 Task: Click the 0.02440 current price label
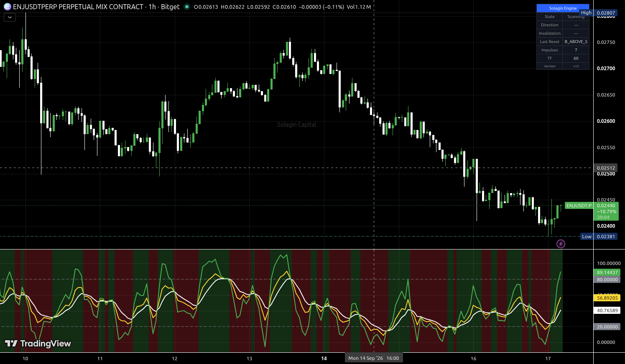pyautogui.click(x=606, y=206)
